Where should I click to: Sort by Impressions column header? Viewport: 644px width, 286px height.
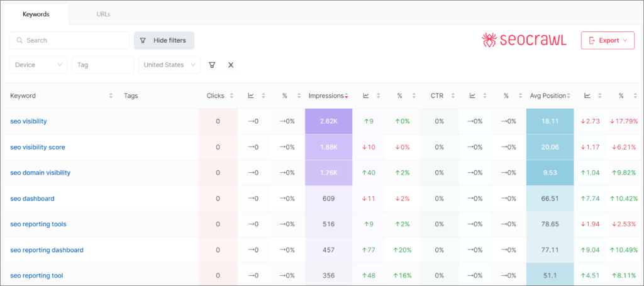click(325, 96)
